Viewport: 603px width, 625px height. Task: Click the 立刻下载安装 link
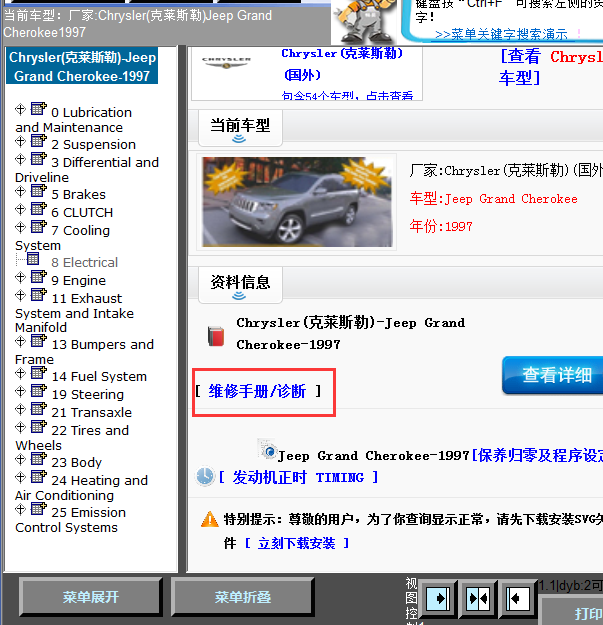coord(297,543)
